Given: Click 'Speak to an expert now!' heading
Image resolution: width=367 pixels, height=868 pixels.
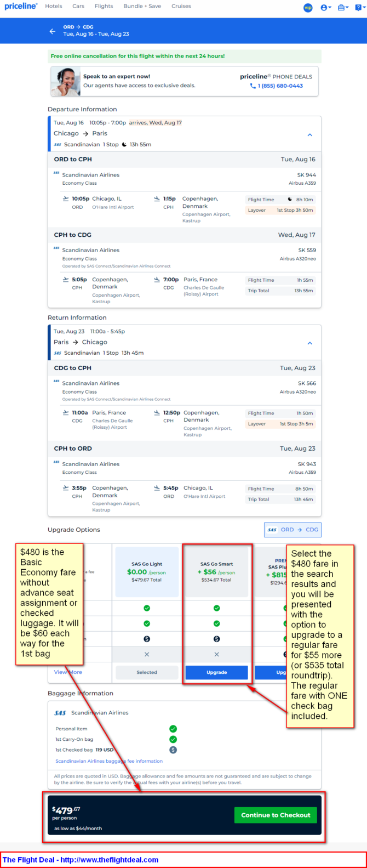Looking at the screenshot, I should [x=117, y=76].
